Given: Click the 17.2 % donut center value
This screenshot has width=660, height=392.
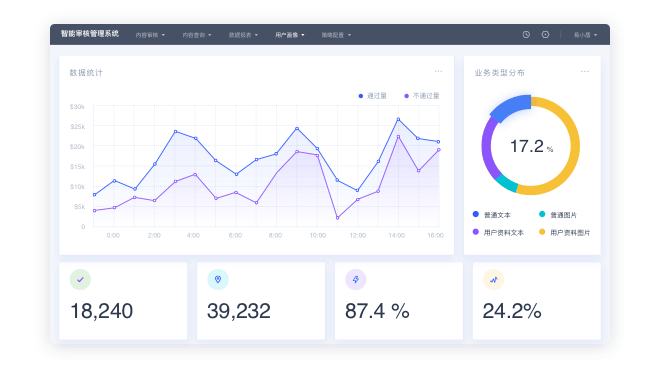Looking at the screenshot, I should click(x=532, y=147).
